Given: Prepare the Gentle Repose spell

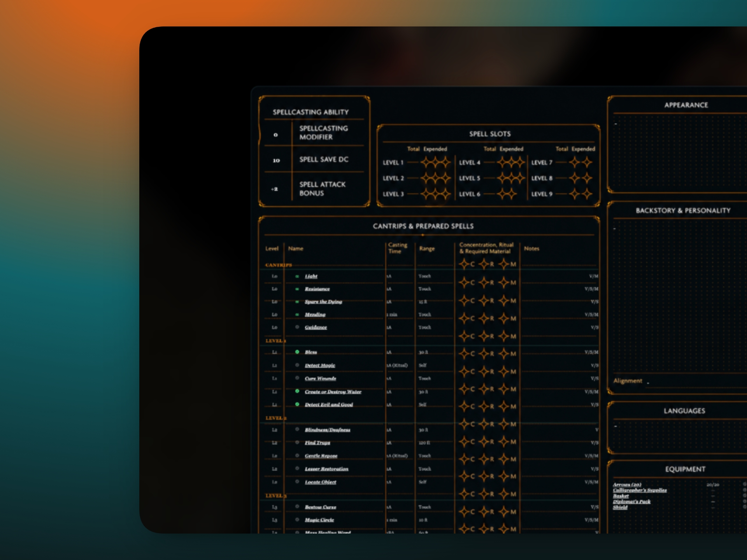Looking at the screenshot, I should [x=297, y=455].
